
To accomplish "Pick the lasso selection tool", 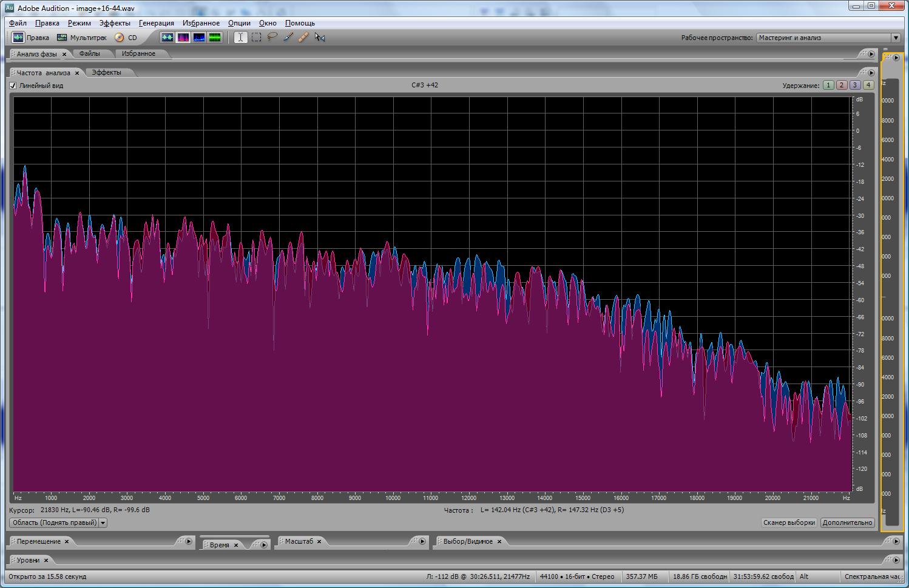I will [272, 38].
